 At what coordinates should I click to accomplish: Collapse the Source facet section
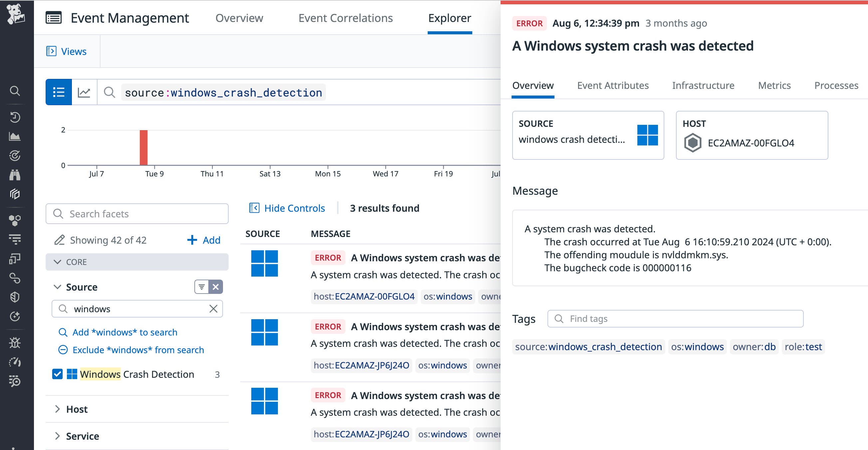(x=57, y=287)
